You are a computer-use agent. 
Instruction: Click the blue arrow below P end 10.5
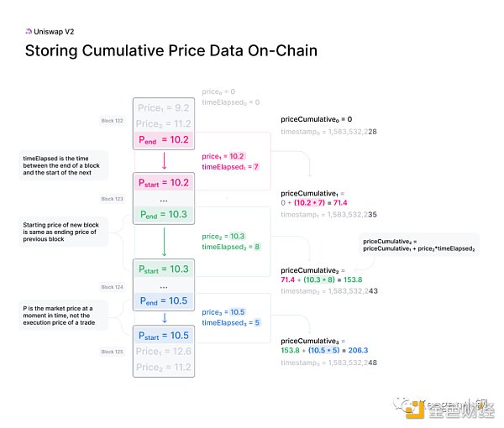point(163,317)
